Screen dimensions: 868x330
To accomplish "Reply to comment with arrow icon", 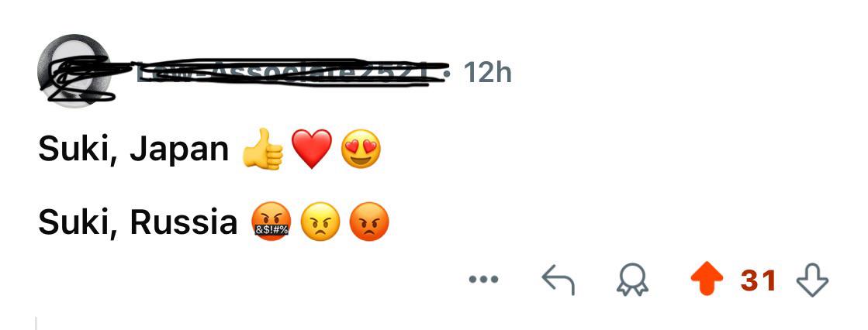I will point(558,280).
